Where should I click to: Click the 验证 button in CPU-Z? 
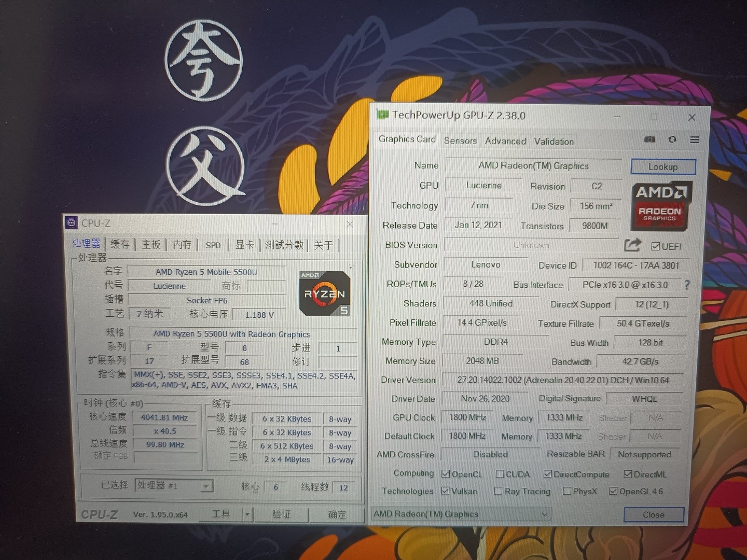click(281, 514)
